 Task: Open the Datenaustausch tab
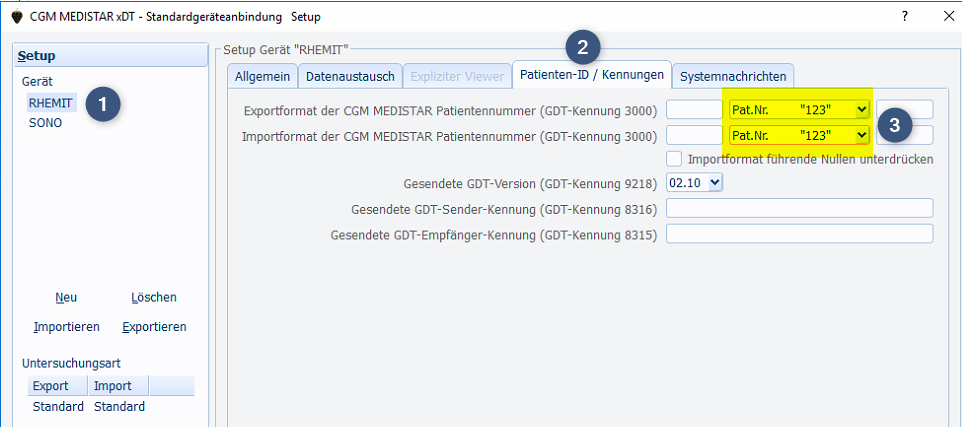click(x=350, y=76)
